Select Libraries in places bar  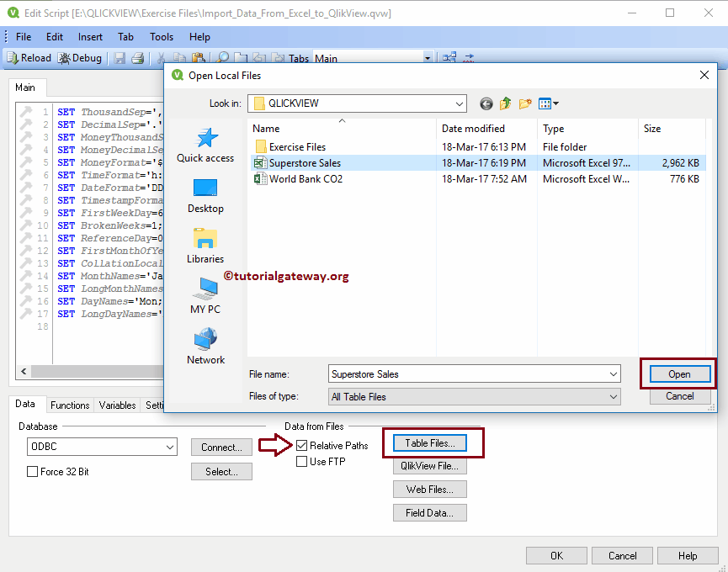coord(205,246)
